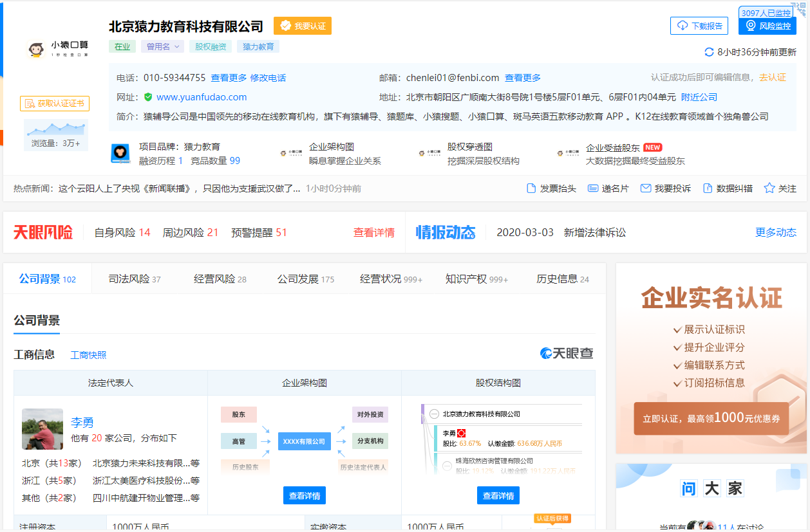Expand the 曾用名 dropdown tag
This screenshot has width=810, height=532.
click(162, 46)
